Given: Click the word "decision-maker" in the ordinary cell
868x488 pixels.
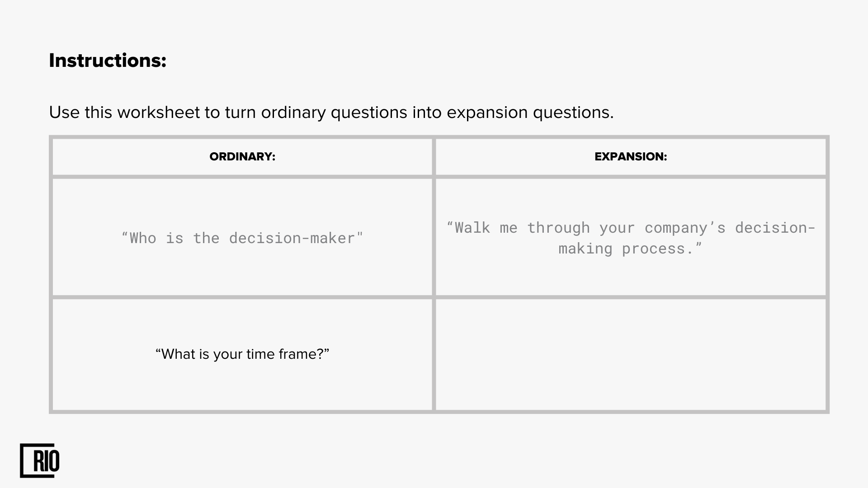Looking at the screenshot, I should [292, 238].
